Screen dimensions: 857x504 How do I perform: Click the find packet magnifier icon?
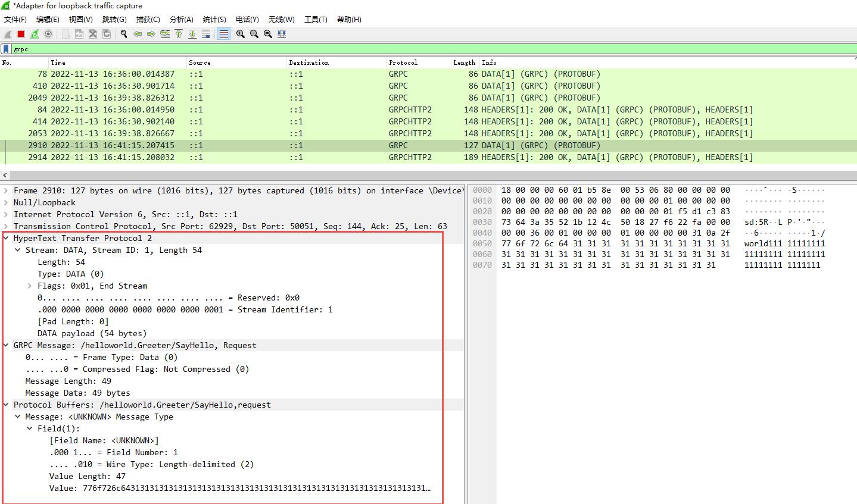pos(124,34)
